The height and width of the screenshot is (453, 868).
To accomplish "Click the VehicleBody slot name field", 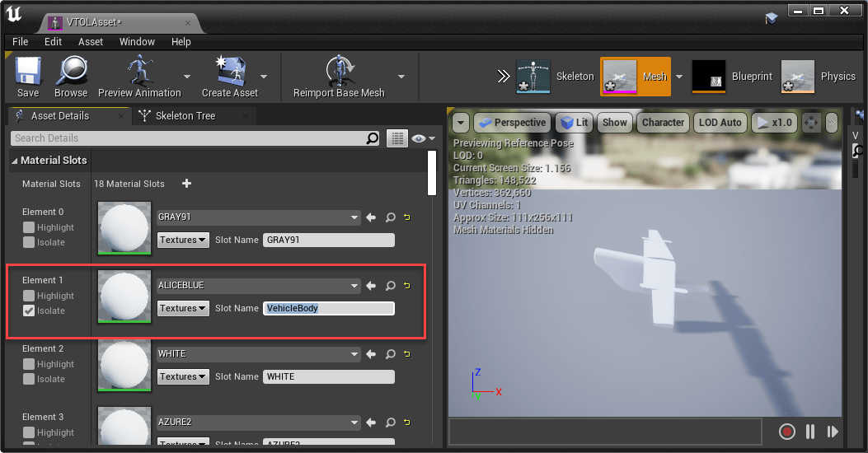I will pyautogui.click(x=329, y=308).
